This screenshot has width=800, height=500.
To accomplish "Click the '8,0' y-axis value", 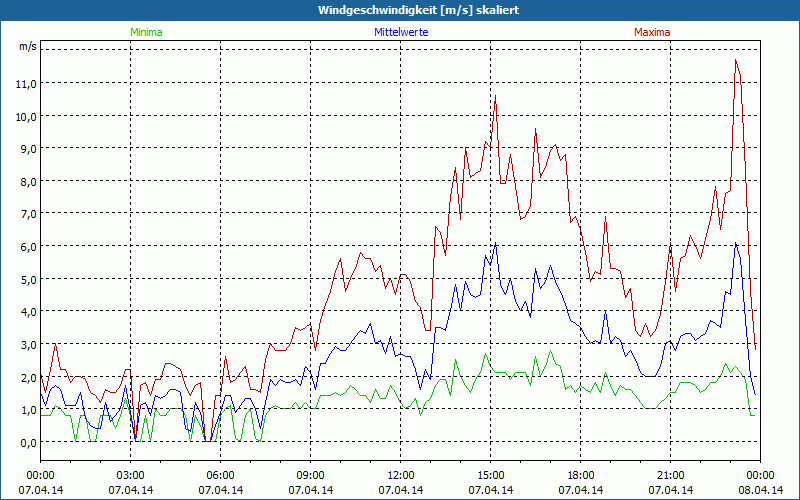I will point(28,182).
